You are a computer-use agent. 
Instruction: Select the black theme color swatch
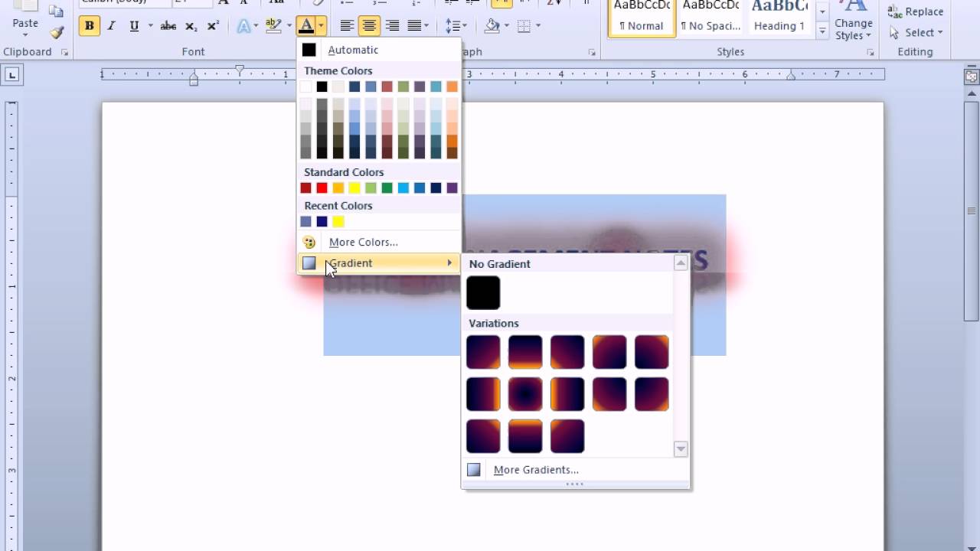[322, 86]
